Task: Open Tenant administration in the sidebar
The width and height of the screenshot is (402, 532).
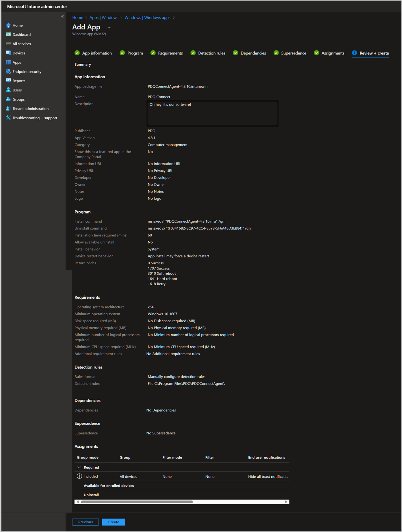Action: [30, 108]
